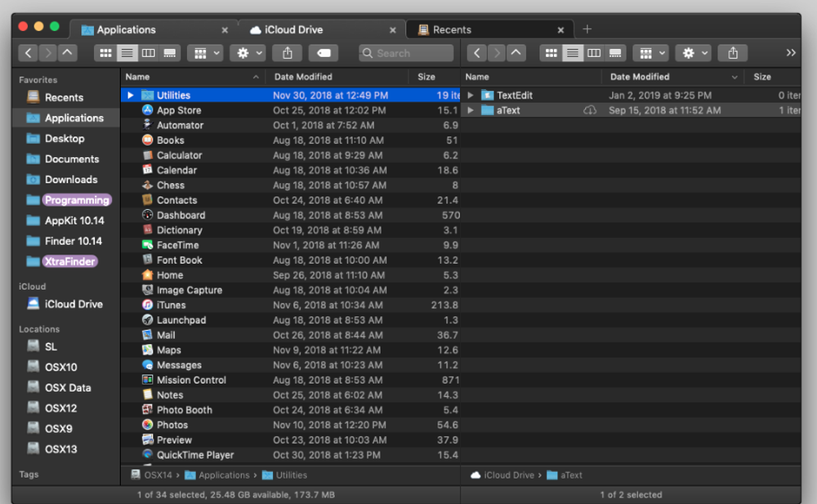This screenshot has width=817, height=504.
Task: Open left pane Action gear dropdown
Action: 247,53
